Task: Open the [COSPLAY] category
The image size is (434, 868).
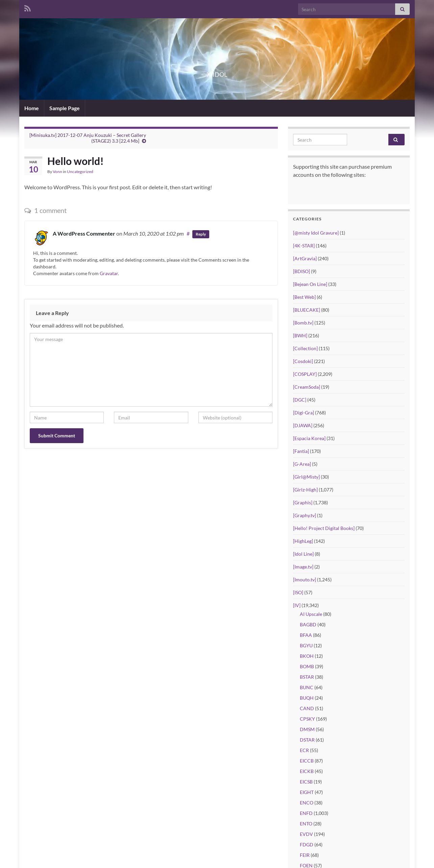Action: tap(305, 374)
